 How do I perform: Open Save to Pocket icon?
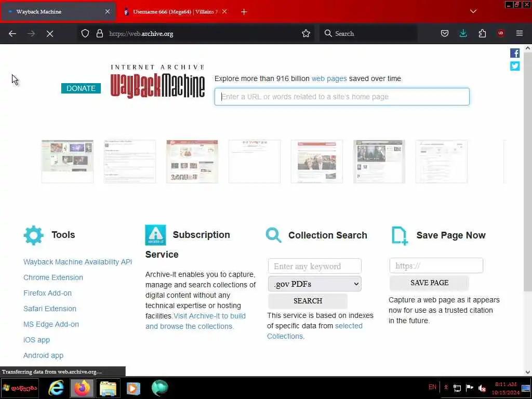[x=445, y=33]
